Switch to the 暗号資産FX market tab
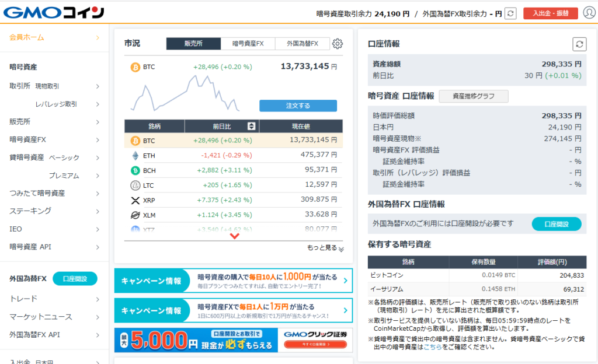This screenshot has width=598, height=364. tap(248, 44)
